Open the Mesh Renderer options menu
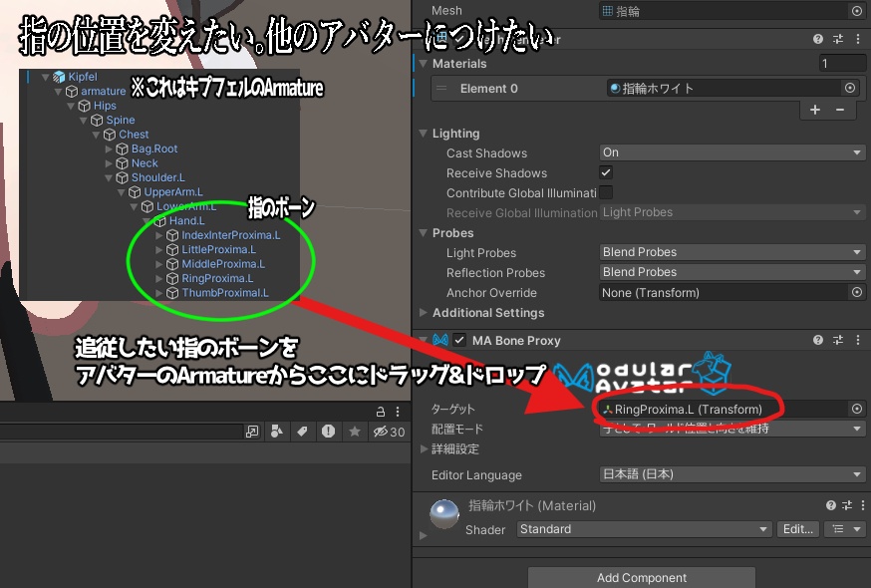Screen dimensions: 871x588 tap(859, 38)
